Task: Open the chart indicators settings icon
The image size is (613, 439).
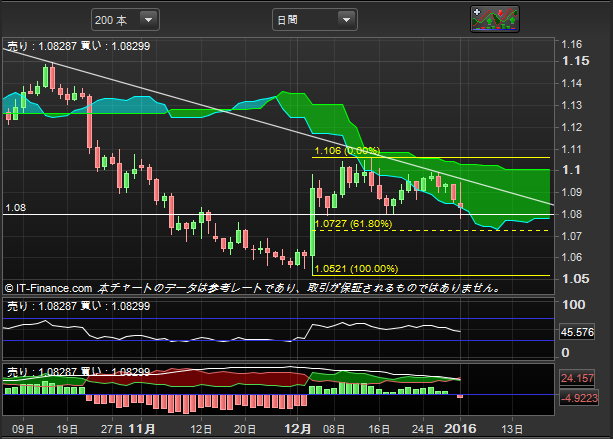Action: pyautogui.click(x=495, y=19)
